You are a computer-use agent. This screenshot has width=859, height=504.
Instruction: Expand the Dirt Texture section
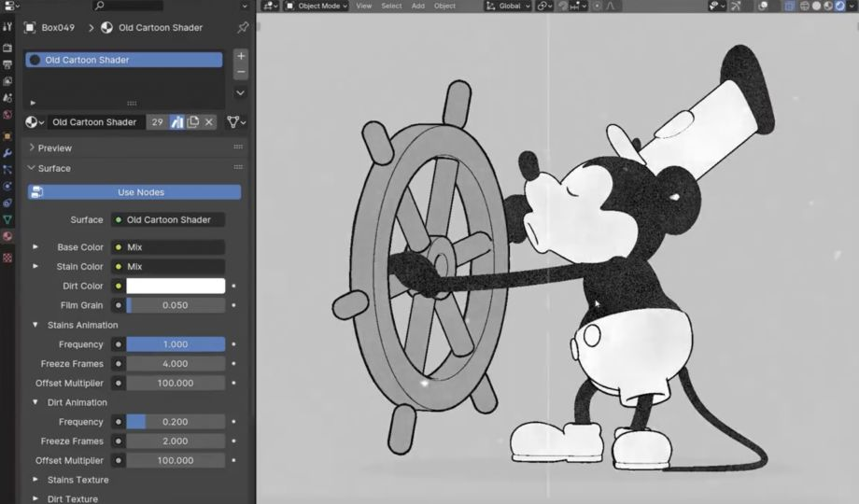point(35,498)
